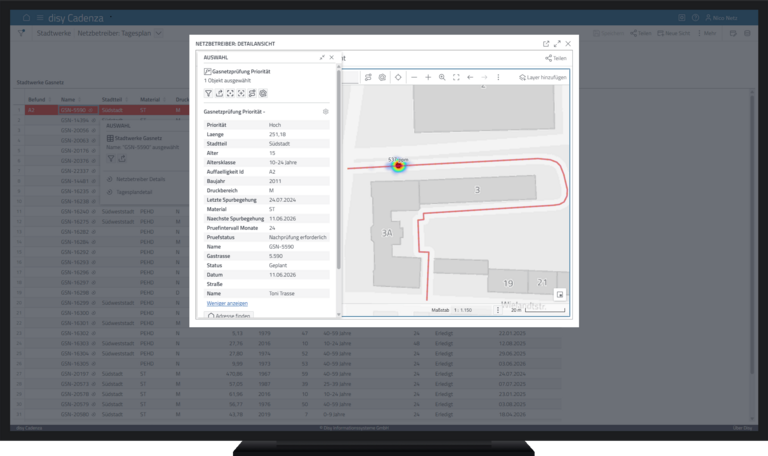
Task: Click the filter icon left of Stadtwerke breadcrumb
Action: (21, 33)
